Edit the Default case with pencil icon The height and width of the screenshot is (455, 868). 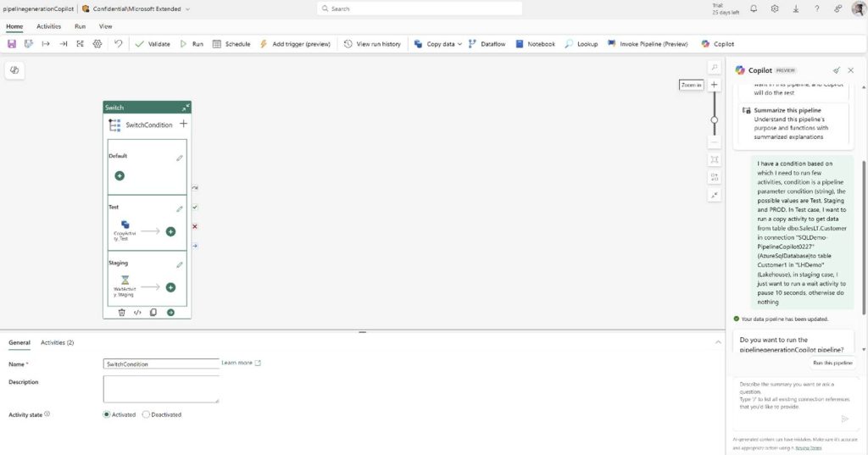(x=180, y=158)
